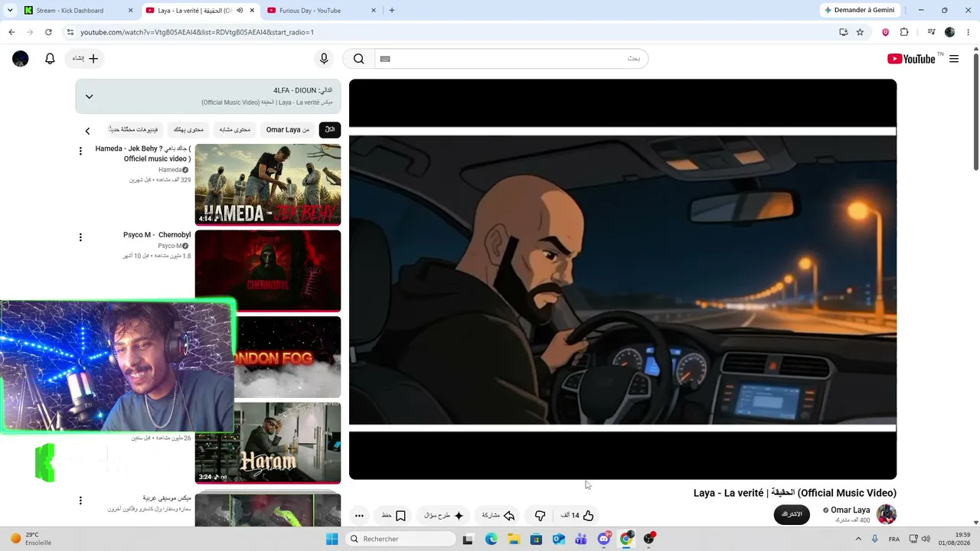Open the Brave-style shield extension icon
980x551 pixels.
pos(886,32)
